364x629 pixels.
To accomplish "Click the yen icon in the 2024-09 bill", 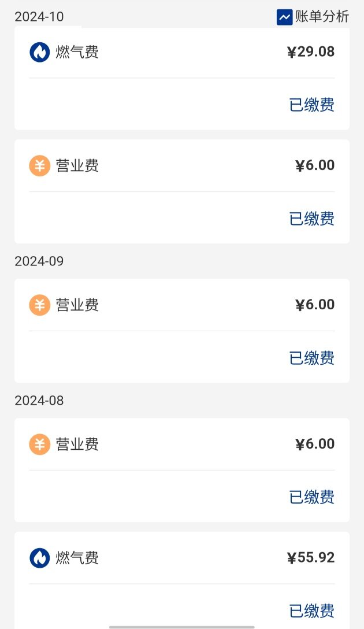I will (x=40, y=305).
